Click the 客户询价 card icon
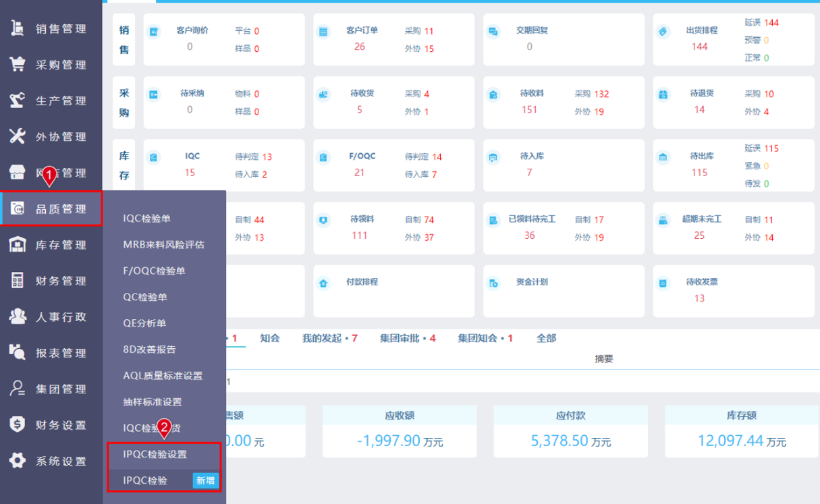820x504 pixels. tap(154, 31)
